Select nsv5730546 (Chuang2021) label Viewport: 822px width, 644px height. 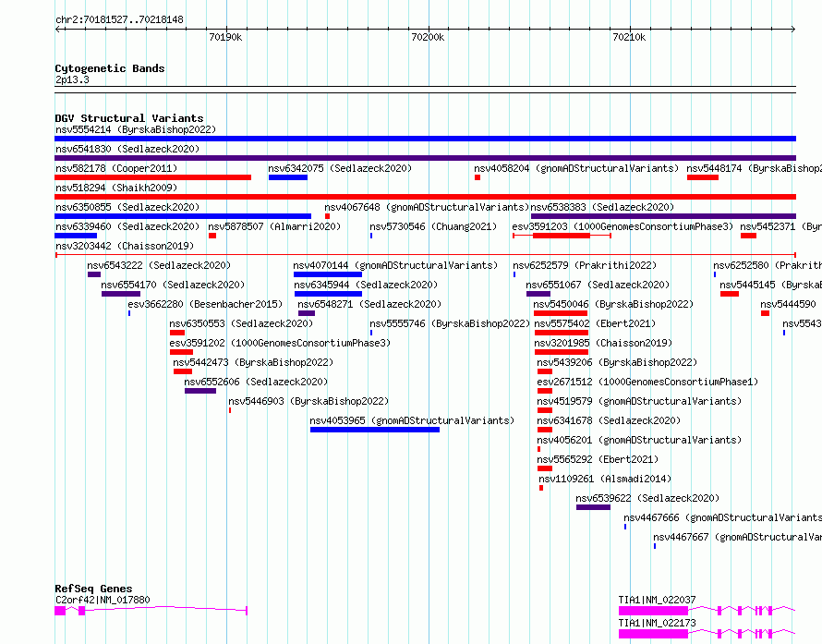(x=433, y=226)
